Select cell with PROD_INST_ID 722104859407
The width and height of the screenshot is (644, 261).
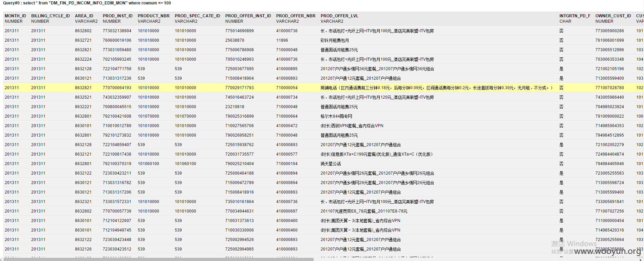[x=117, y=145]
